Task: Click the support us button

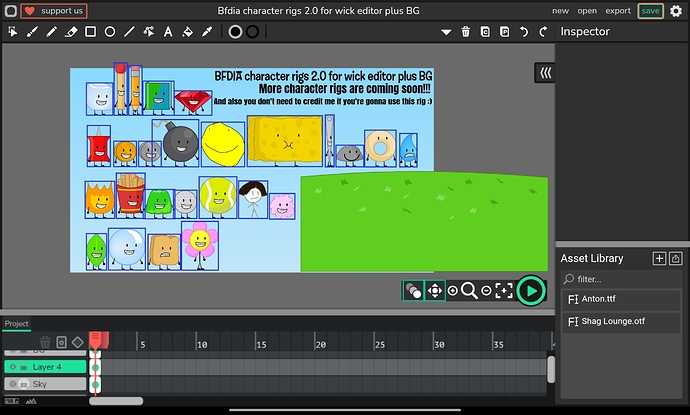Action: click(x=54, y=11)
